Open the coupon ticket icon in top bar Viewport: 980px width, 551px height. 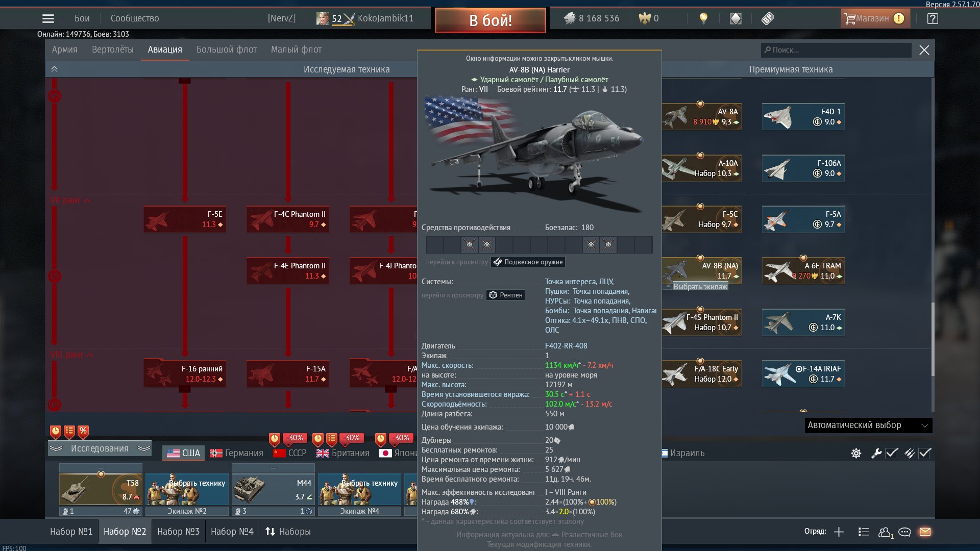pyautogui.click(x=768, y=18)
